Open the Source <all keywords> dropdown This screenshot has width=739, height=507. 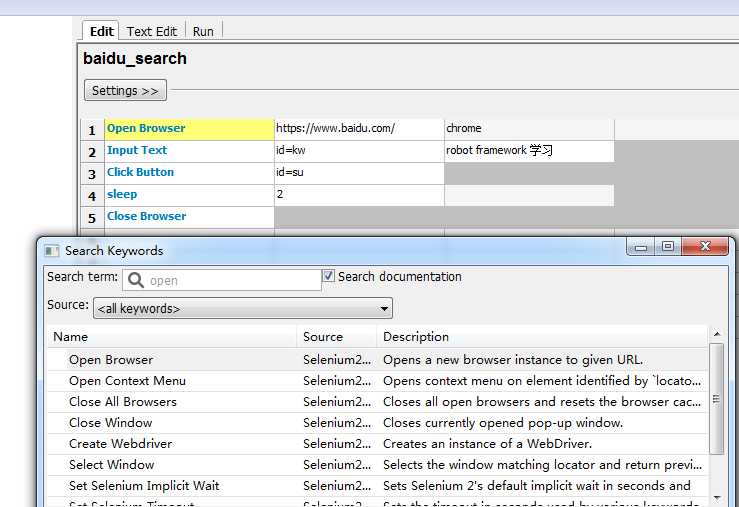coord(243,308)
